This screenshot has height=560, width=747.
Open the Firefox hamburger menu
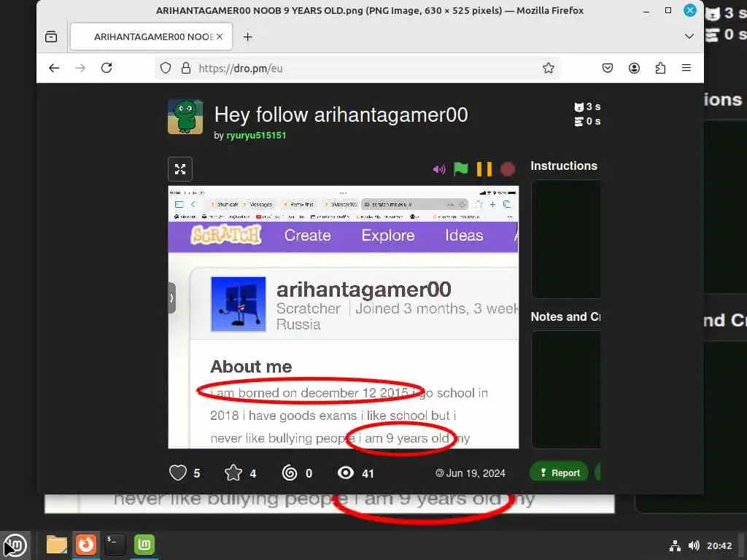(x=686, y=68)
